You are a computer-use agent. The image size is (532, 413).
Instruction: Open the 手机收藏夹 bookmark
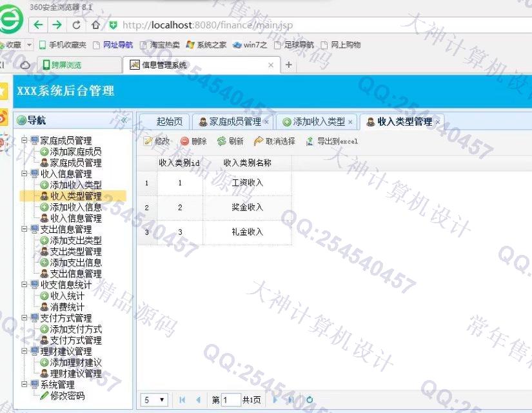63,45
